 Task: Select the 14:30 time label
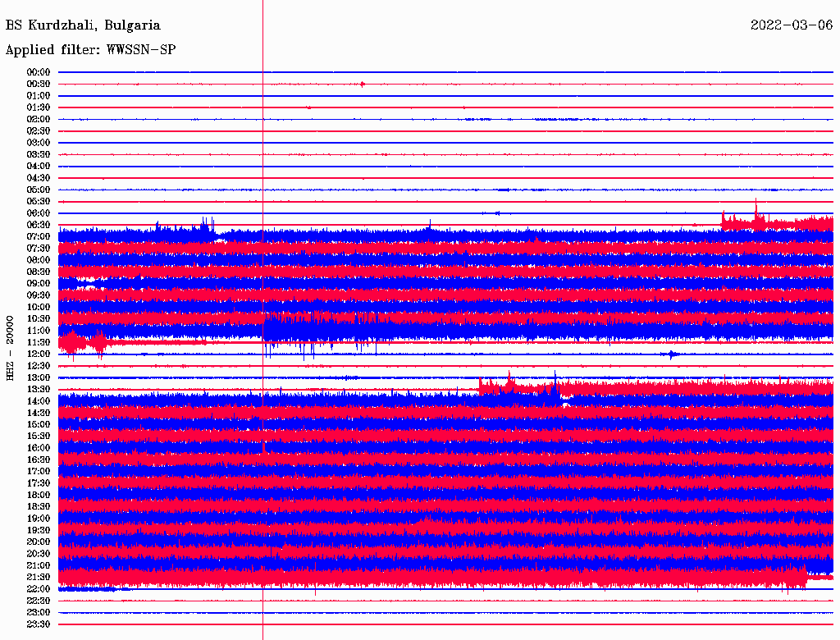39,413
